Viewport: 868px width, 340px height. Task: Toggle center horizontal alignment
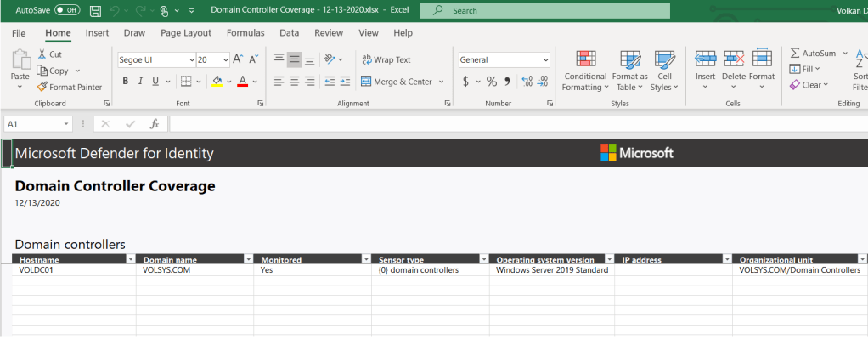click(x=295, y=82)
